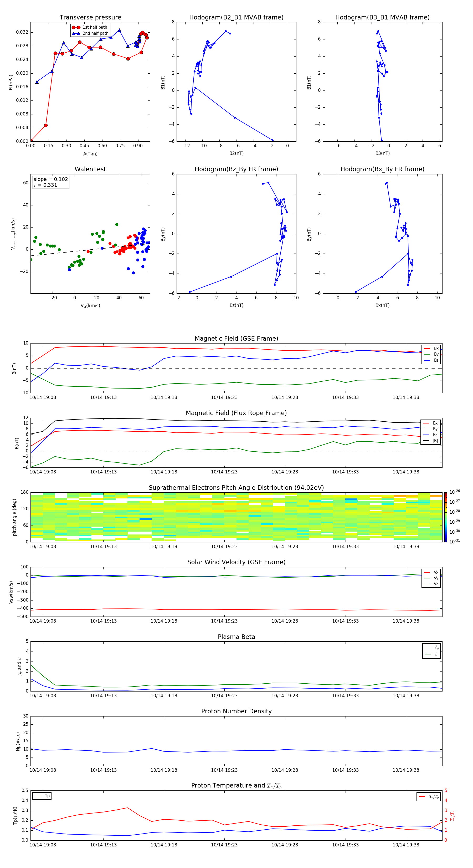Screen dimensions: 473x868
Task: Click the 'Pt(nPa)' y-axis label
Action: 11,82
